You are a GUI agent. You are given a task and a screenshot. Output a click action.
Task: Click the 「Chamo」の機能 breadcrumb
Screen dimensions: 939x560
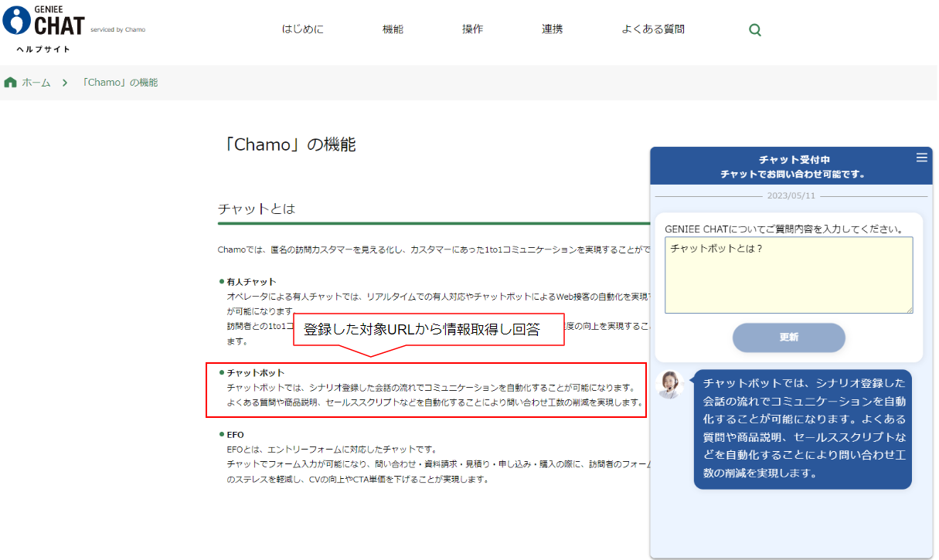point(119,83)
